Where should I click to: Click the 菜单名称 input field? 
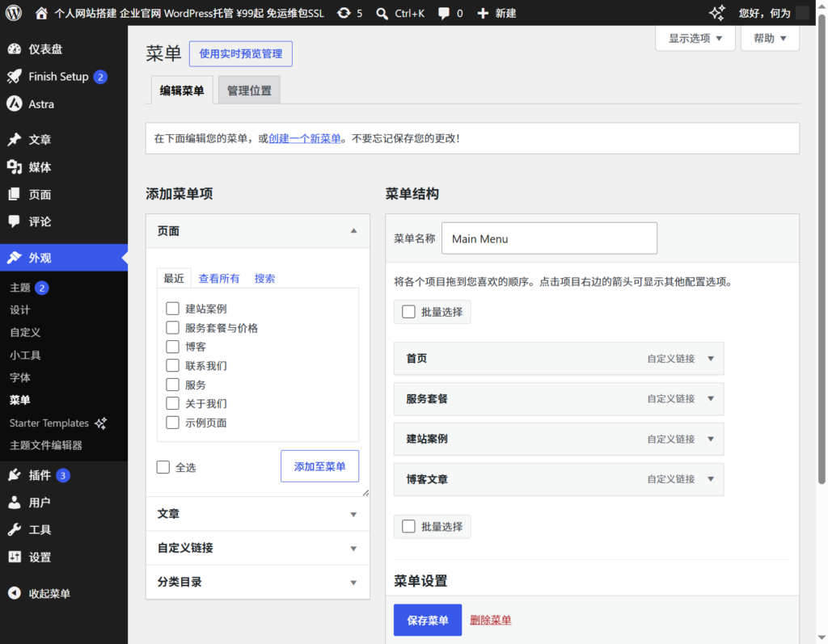[549, 238]
